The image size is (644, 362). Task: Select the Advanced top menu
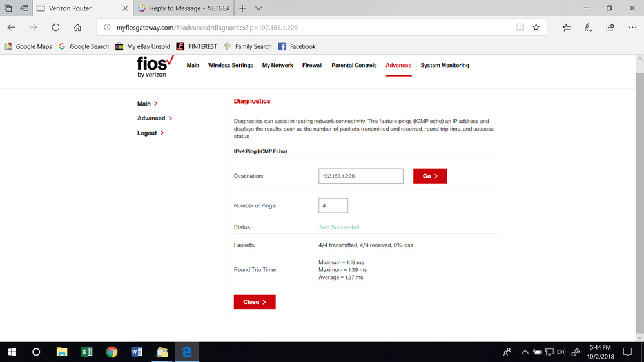click(398, 65)
